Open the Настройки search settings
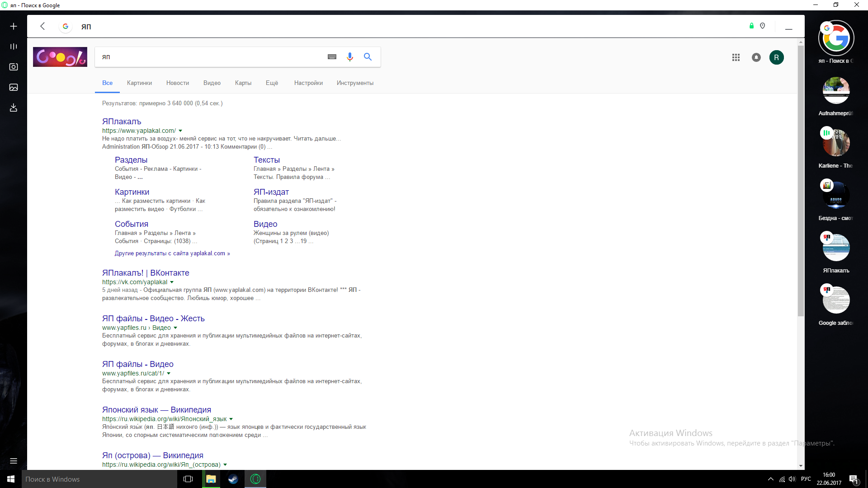 tap(308, 83)
